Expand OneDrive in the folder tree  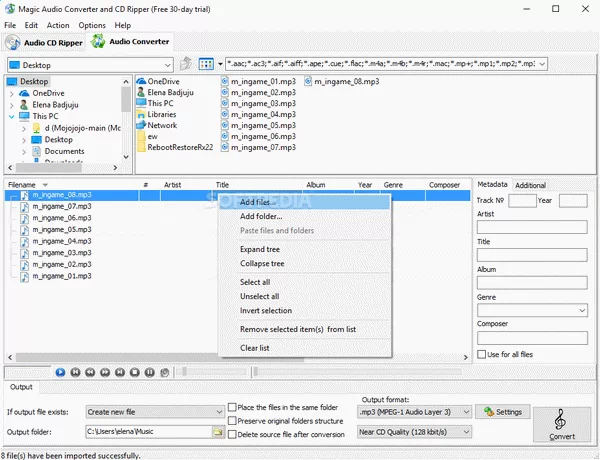coord(11,93)
